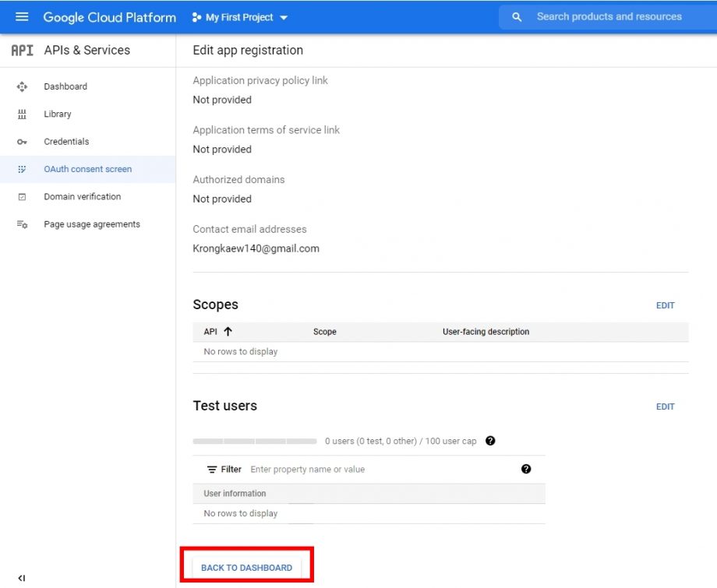Click BACK TO DASHBOARD
The width and height of the screenshot is (717, 588).
click(247, 567)
